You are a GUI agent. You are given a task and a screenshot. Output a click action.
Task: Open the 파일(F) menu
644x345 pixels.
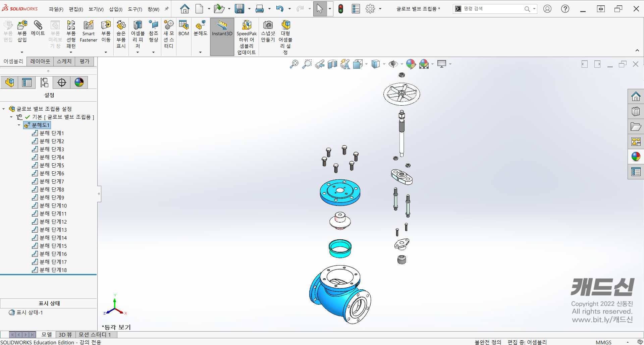click(56, 9)
